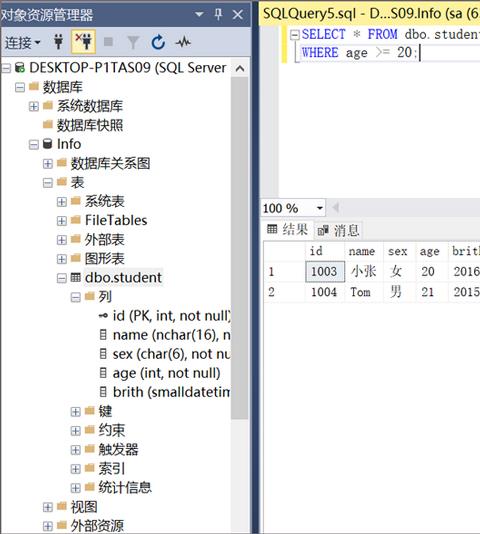The width and height of the screenshot is (480, 534).
Task: Expand the 数据库关系图 folder
Action: pyautogui.click(x=48, y=163)
